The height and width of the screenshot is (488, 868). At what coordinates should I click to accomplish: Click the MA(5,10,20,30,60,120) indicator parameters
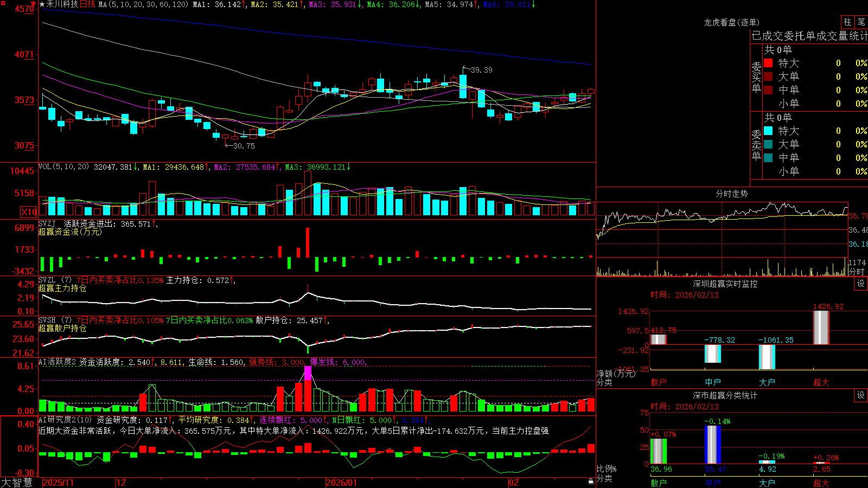143,4
